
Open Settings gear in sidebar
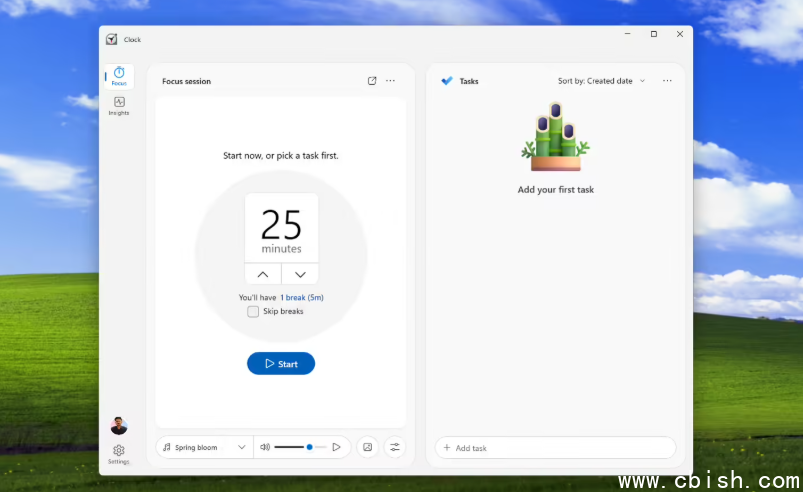119,454
